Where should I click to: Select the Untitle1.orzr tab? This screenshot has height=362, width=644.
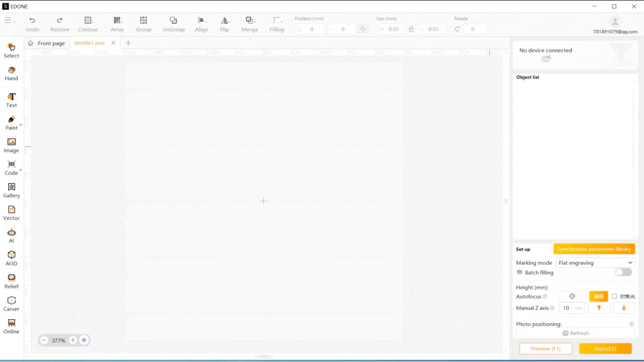[89, 43]
